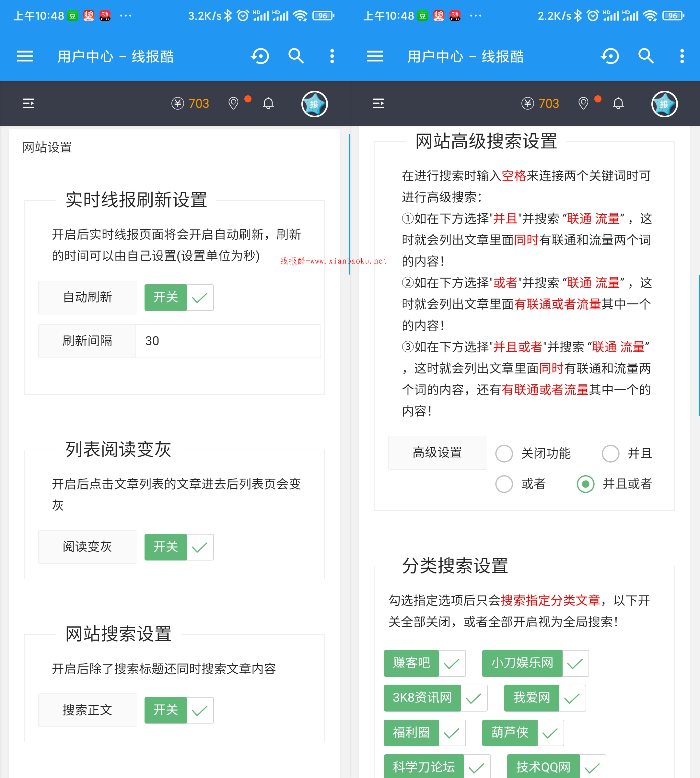Toggle 我爱网 category checkbox

(x=545, y=698)
